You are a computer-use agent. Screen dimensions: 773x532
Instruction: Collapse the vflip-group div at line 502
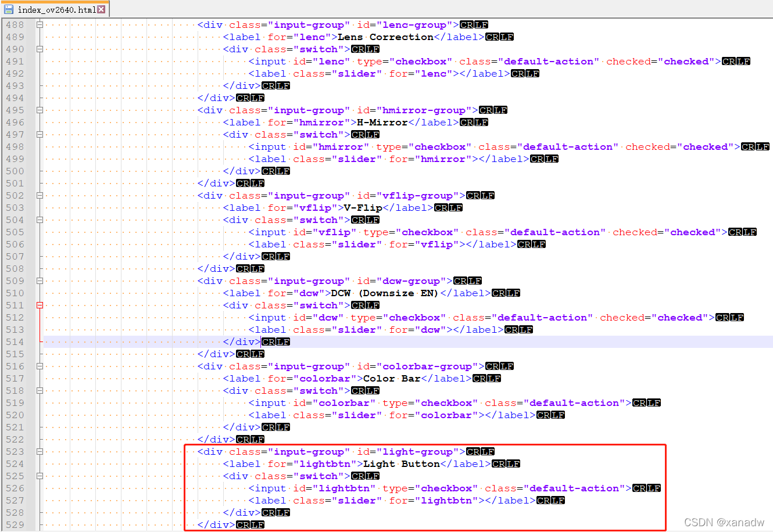40,196
